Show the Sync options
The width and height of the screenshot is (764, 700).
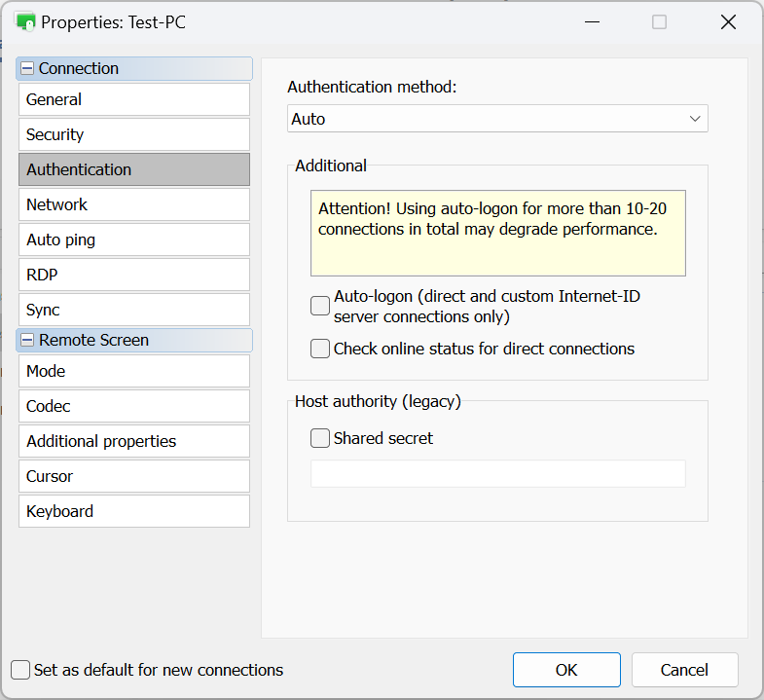pos(134,310)
